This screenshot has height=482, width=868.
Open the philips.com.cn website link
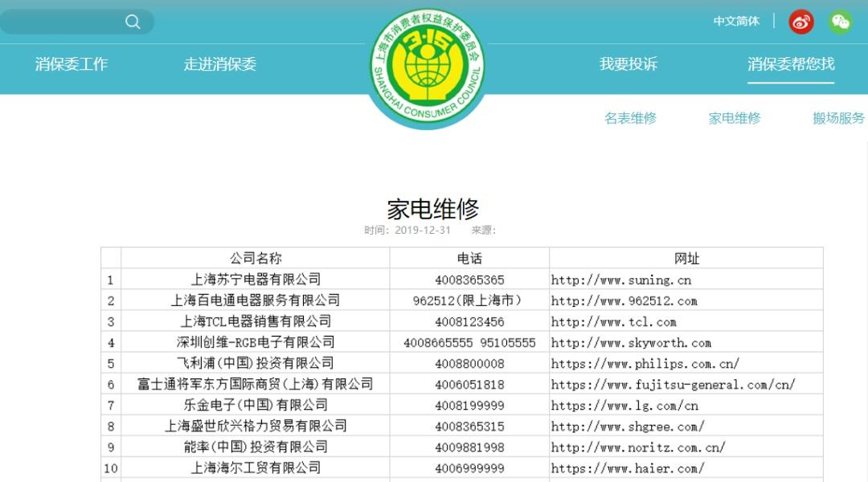[x=645, y=364]
